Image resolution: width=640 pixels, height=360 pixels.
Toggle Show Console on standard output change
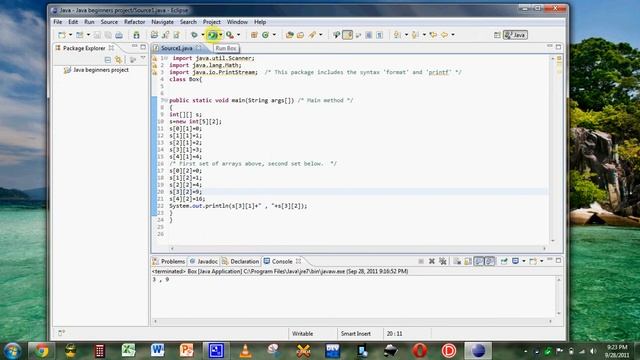[x=479, y=261]
